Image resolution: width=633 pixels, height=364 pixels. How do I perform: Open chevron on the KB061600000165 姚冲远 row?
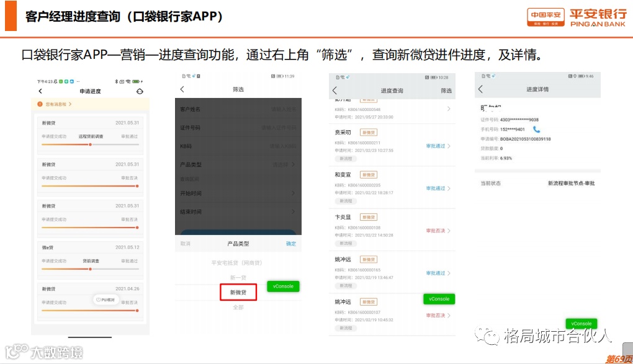coord(449,273)
